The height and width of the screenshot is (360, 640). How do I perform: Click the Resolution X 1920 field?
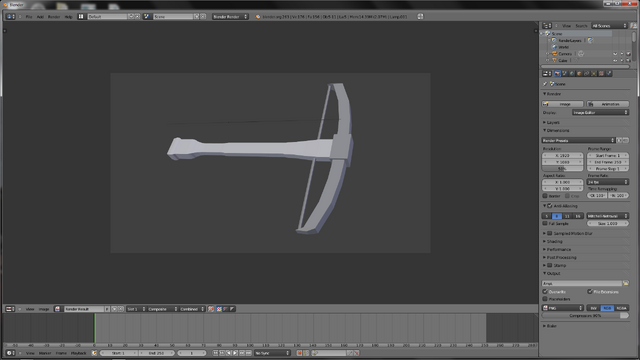click(563, 156)
